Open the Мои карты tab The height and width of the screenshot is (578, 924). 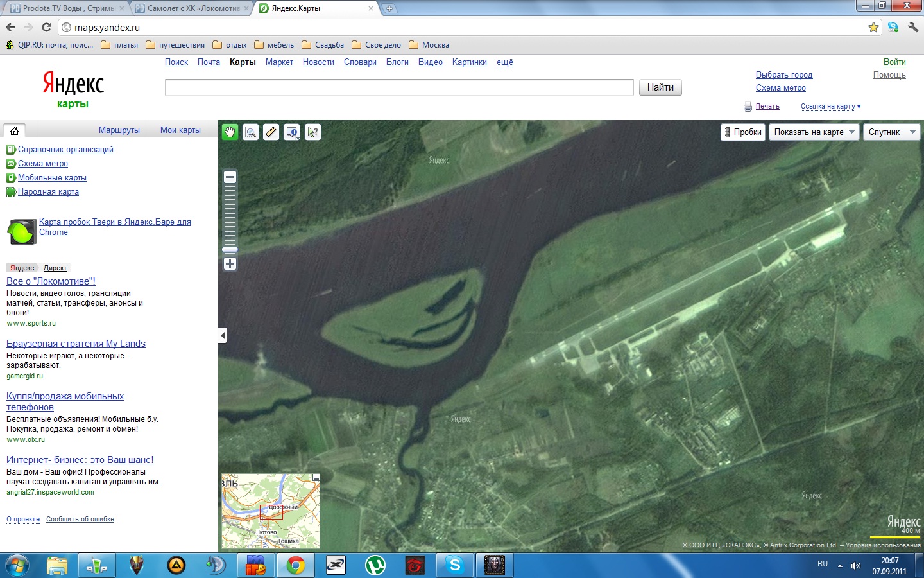point(180,130)
